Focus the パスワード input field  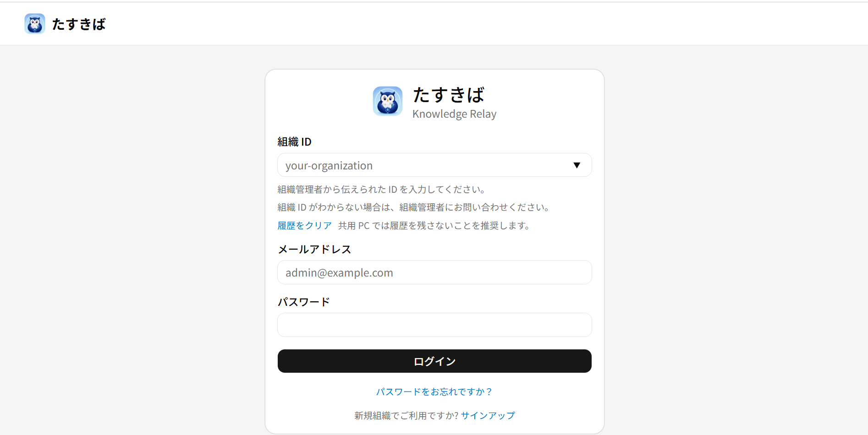point(434,325)
